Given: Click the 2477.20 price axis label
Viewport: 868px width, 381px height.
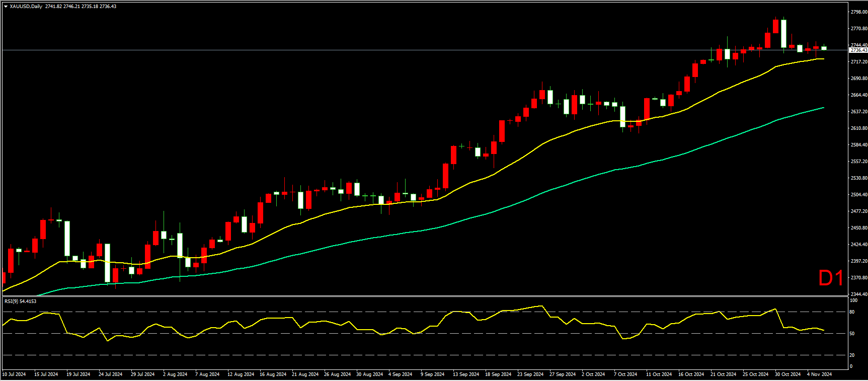Looking at the screenshot, I should click(x=859, y=211).
